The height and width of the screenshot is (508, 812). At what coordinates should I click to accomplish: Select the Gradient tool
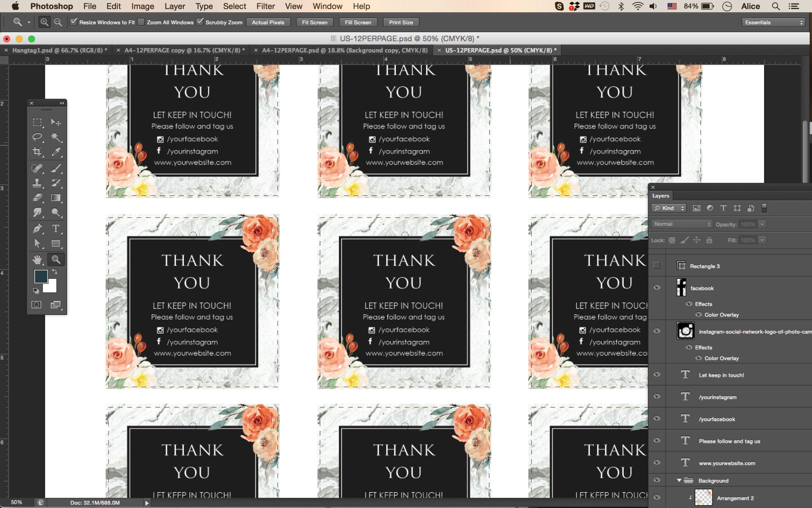pos(56,197)
